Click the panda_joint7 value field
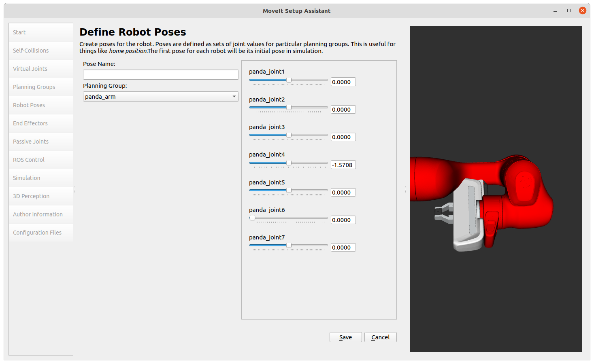The width and height of the screenshot is (594, 364). coord(343,248)
